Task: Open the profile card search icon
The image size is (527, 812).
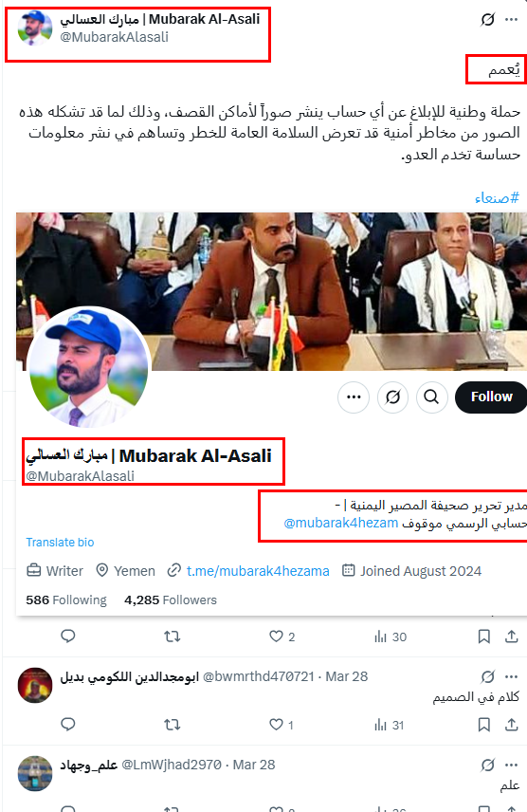Action: pos(431,397)
